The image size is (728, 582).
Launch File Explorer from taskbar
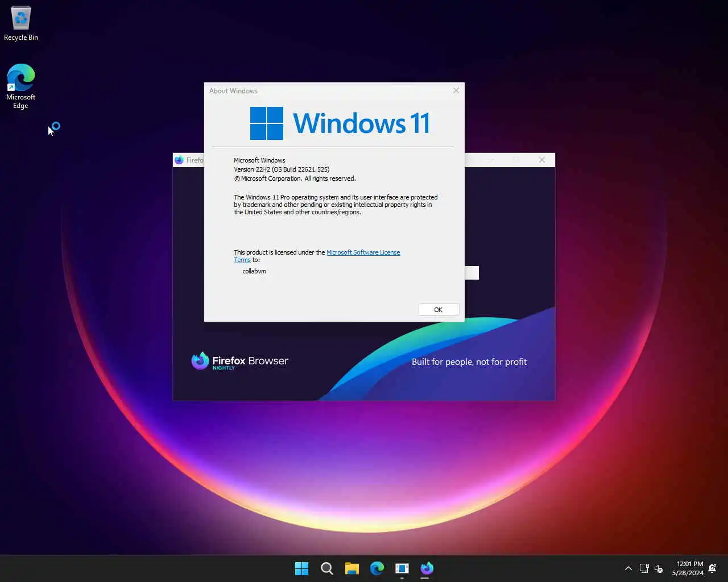pyautogui.click(x=351, y=568)
